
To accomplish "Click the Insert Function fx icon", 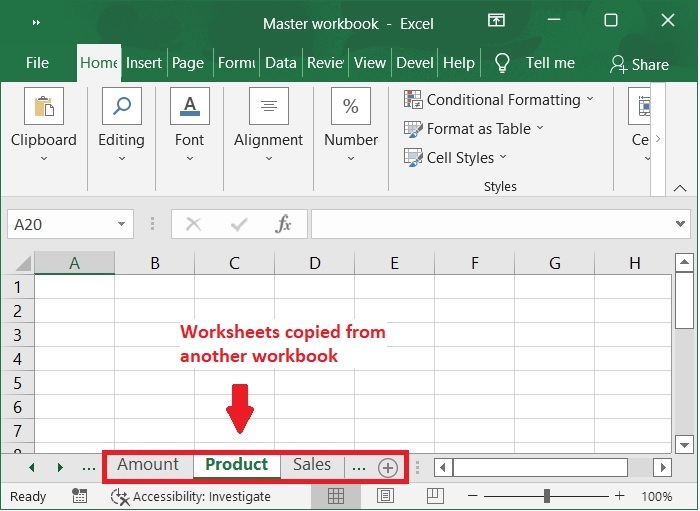I will pyautogui.click(x=283, y=224).
